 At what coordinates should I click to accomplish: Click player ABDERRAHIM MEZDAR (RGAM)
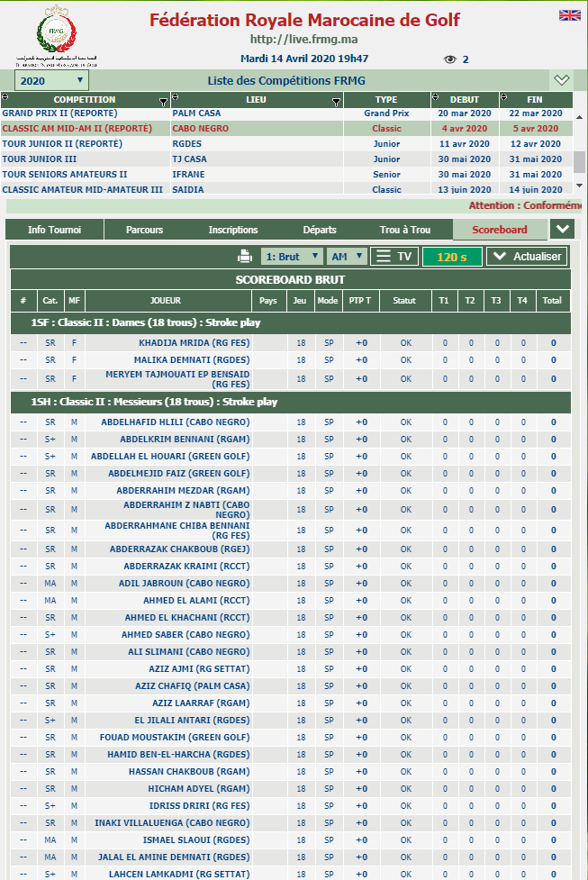(183, 491)
